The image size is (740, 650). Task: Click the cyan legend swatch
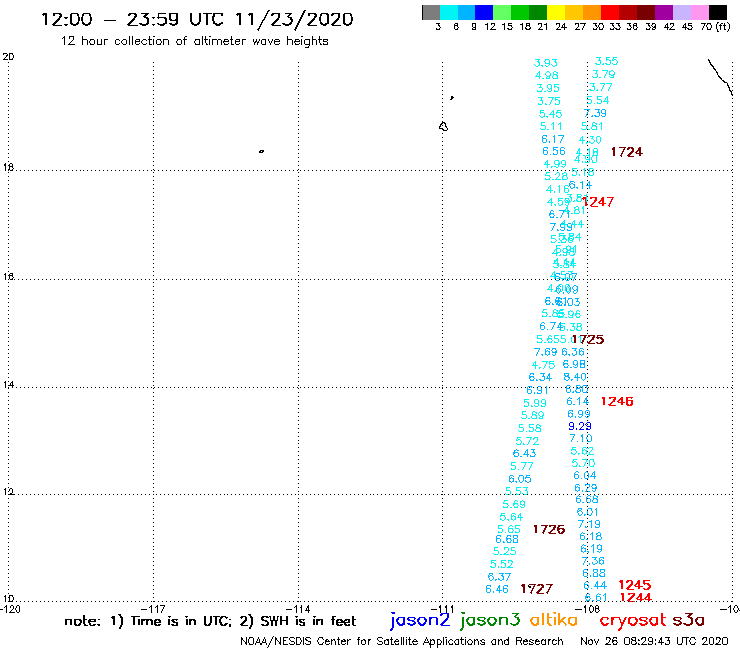click(449, 12)
